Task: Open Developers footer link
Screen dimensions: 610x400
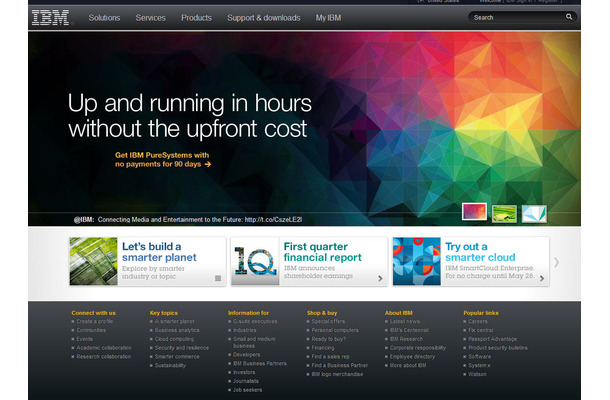Action: (247, 355)
